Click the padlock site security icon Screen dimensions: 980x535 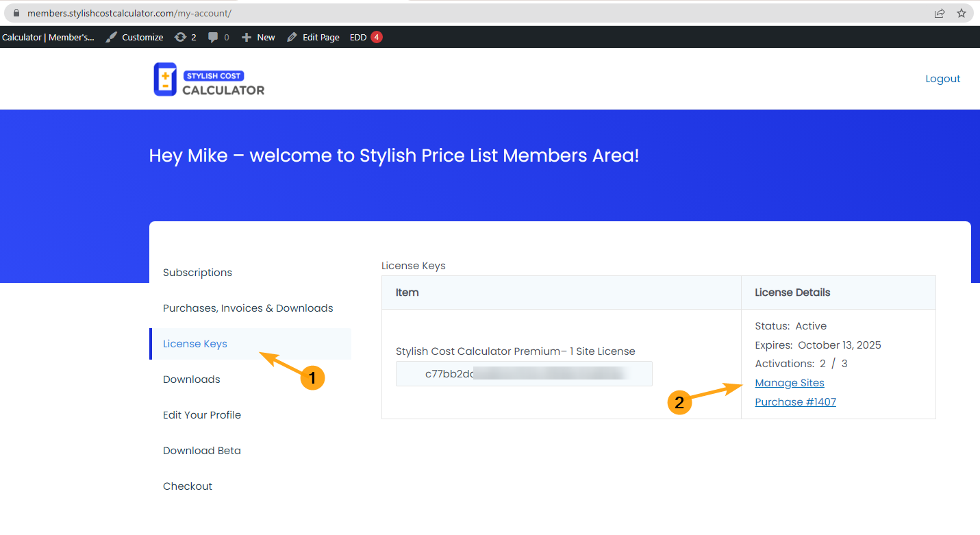point(16,13)
